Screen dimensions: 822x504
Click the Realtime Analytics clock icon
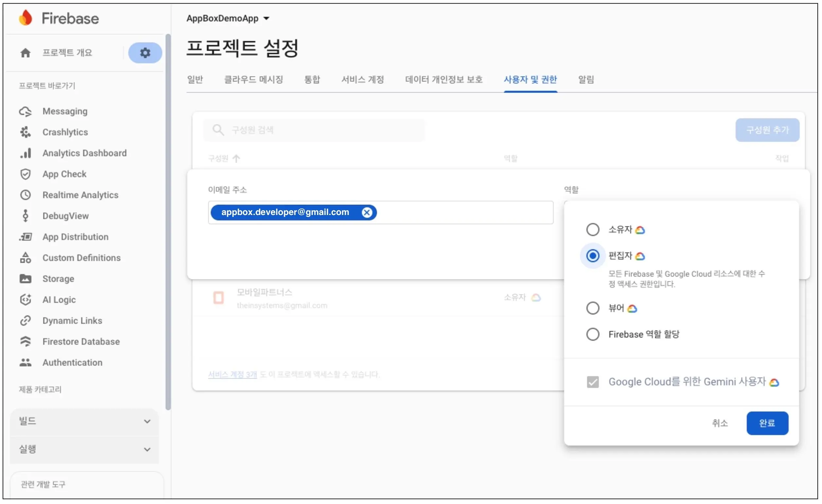click(x=25, y=195)
